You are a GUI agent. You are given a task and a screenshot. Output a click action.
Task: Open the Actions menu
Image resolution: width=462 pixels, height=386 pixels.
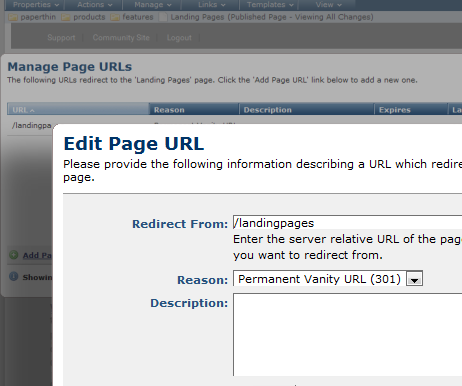(94, 5)
